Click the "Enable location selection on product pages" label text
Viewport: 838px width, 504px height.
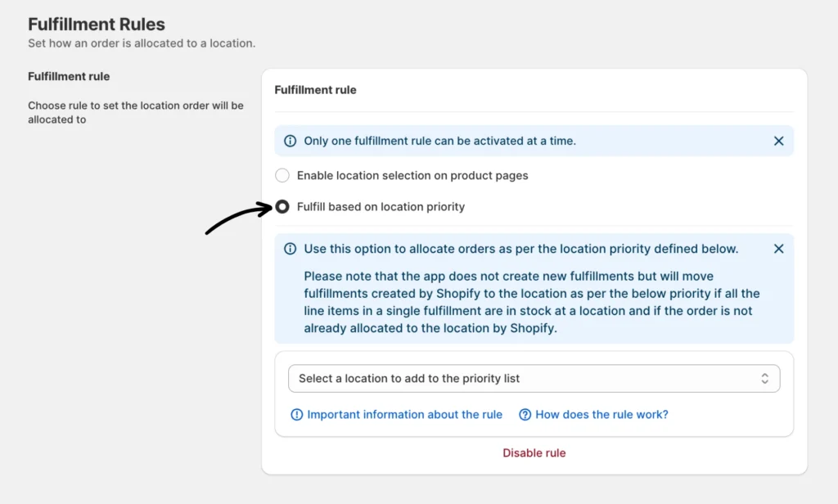[412, 175]
